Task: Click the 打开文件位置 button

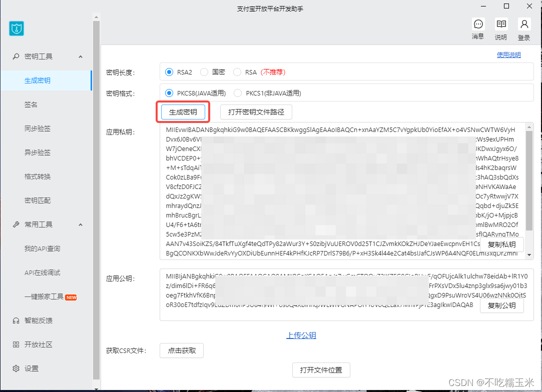Action: (321, 370)
